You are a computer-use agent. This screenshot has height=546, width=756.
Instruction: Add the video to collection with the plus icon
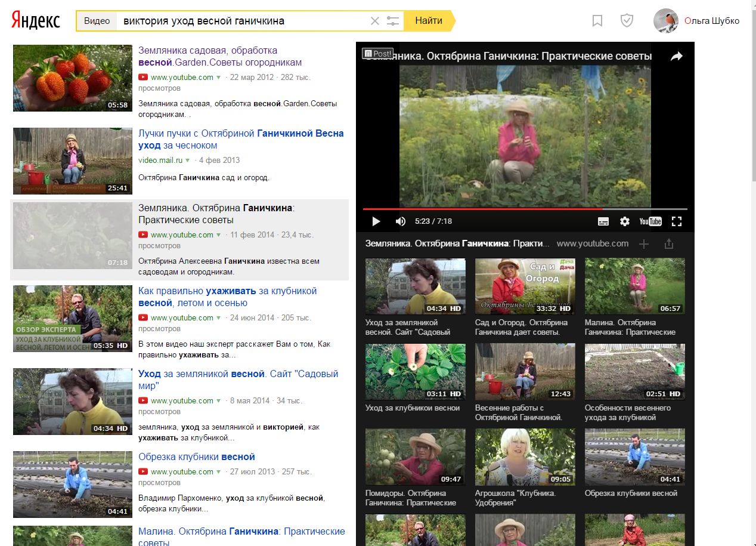644,243
